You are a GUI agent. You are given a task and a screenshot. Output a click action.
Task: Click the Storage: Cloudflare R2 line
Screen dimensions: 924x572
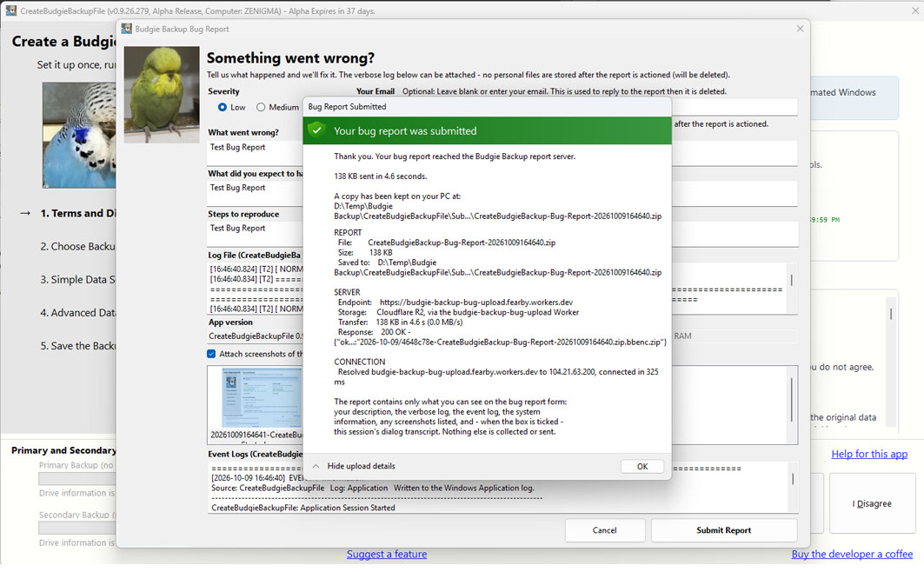click(458, 312)
